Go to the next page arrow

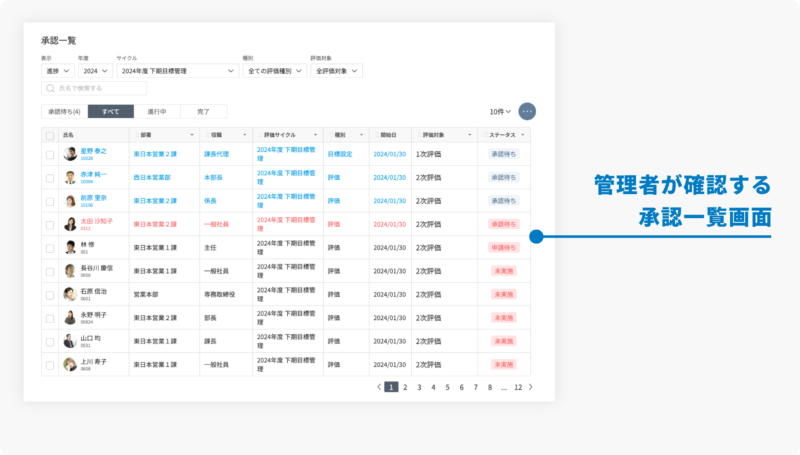(531, 387)
